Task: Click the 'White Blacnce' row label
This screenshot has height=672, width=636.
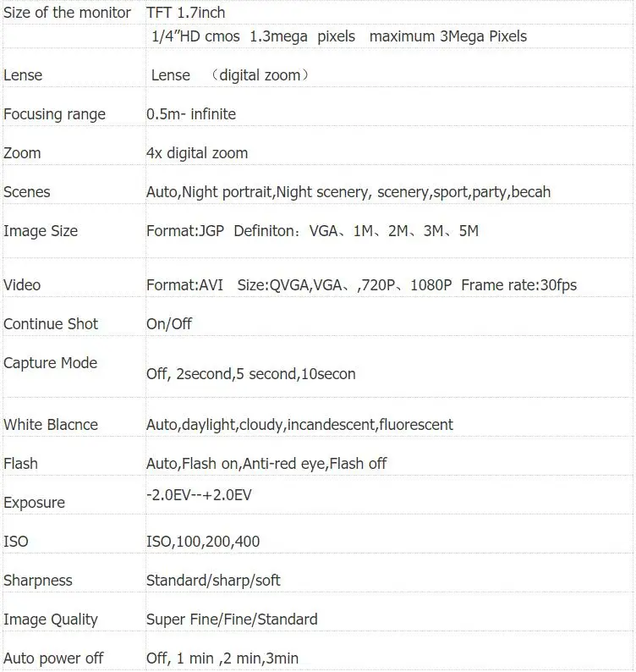Action: [x=51, y=425]
